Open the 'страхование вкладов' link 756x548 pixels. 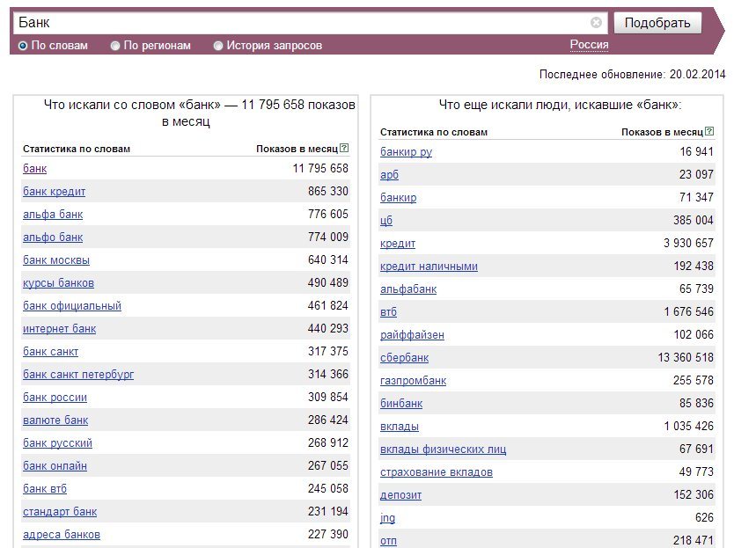437,473
